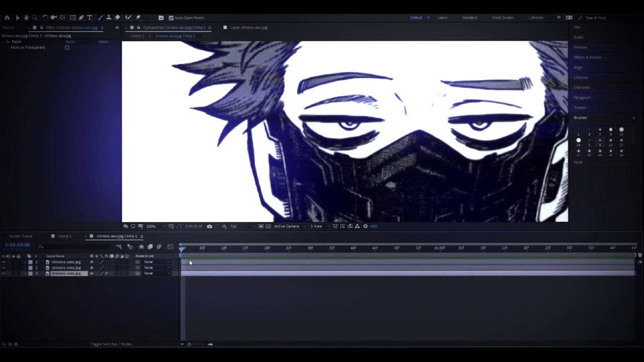Select the Puppet Pin tool

[138, 18]
